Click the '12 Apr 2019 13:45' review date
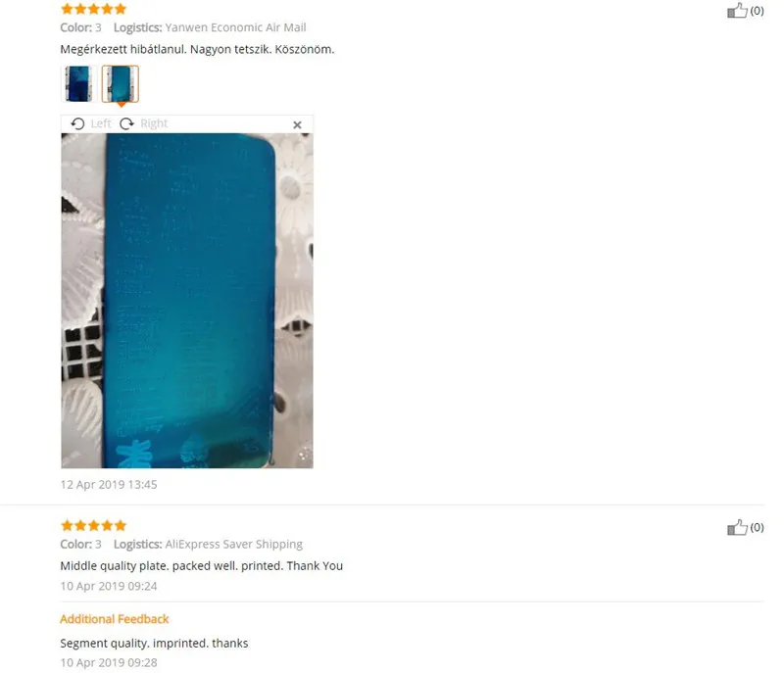The image size is (784, 673). click(x=109, y=484)
